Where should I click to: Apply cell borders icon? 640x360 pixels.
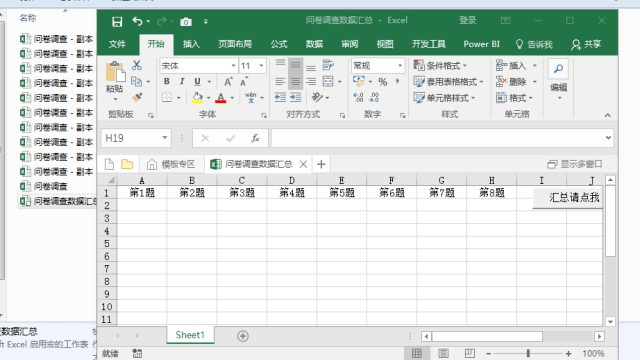[167, 97]
